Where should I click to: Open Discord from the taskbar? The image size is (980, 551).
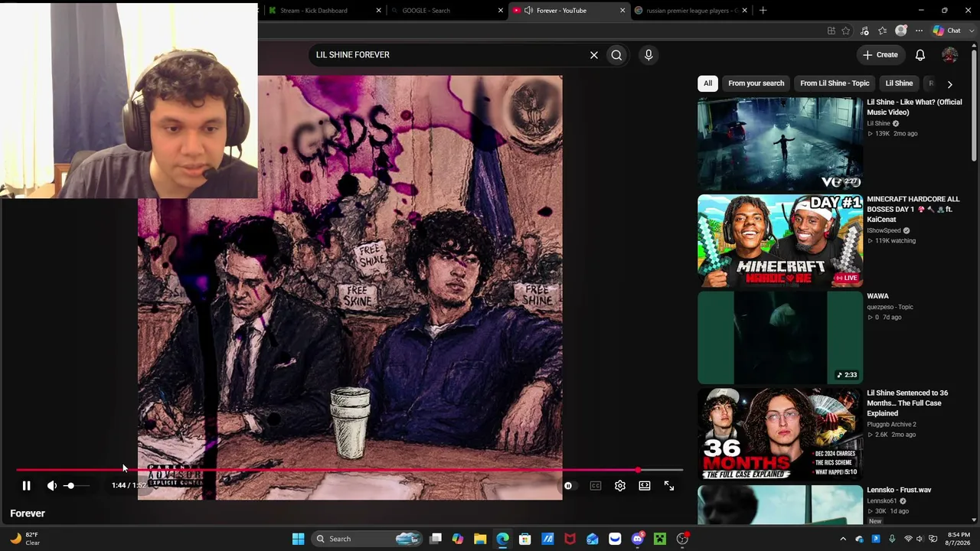[x=638, y=539]
